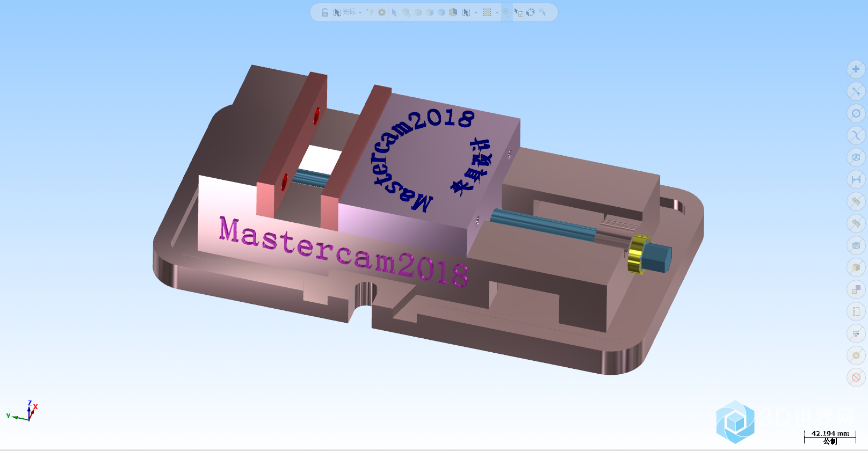
Task: Toggle dimension entities filter icon
Action: 856,179
